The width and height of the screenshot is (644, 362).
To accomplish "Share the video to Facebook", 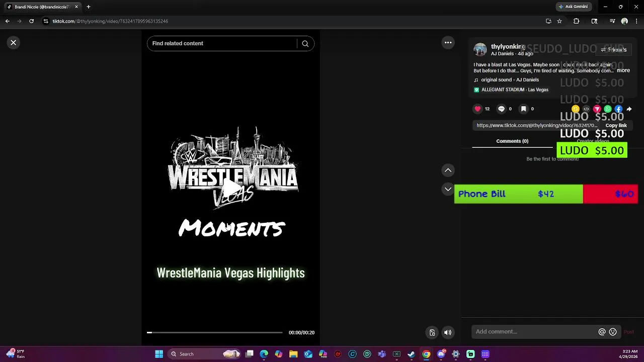I will coord(618,109).
